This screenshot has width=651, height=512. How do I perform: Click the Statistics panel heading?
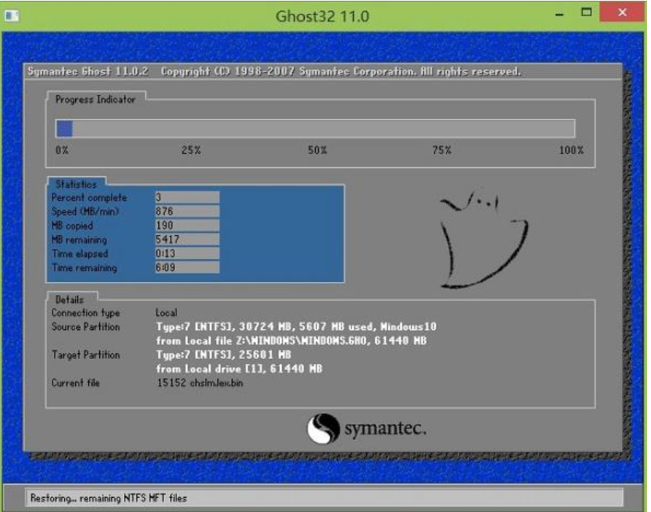tap(76, 184)
